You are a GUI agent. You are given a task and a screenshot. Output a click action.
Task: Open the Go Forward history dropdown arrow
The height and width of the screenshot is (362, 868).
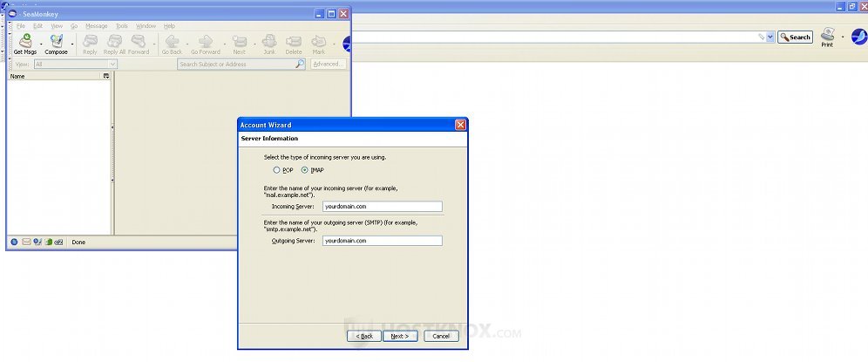[225, 44]
